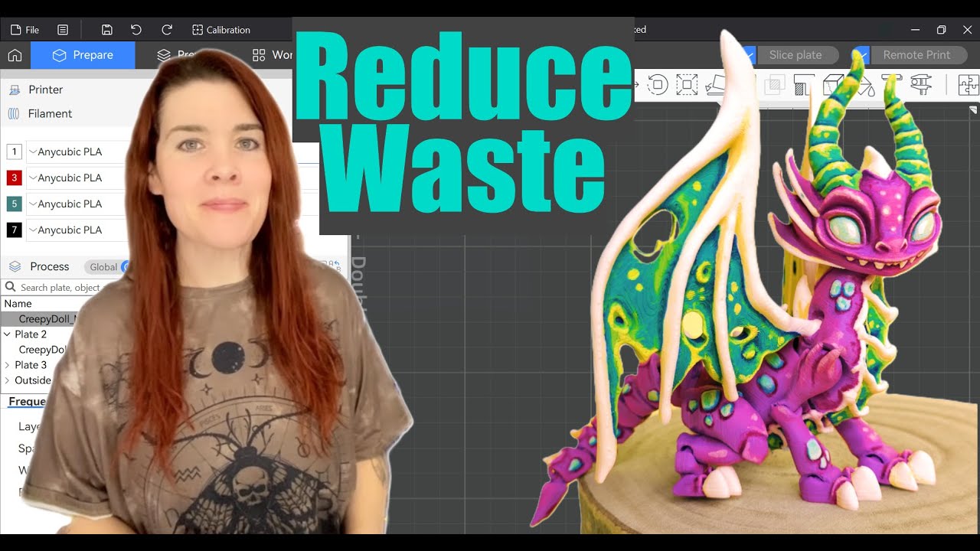
Task: Expand the Plate 3 tree node
Action: 7,365
